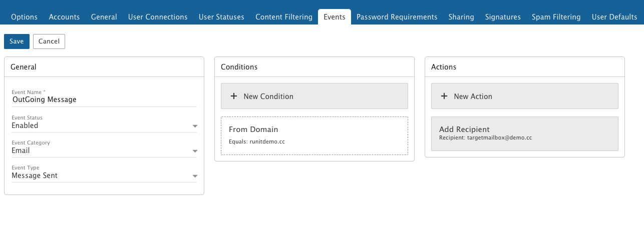
Task: Go to the User Statuses tab
Action: pos(221,17)
